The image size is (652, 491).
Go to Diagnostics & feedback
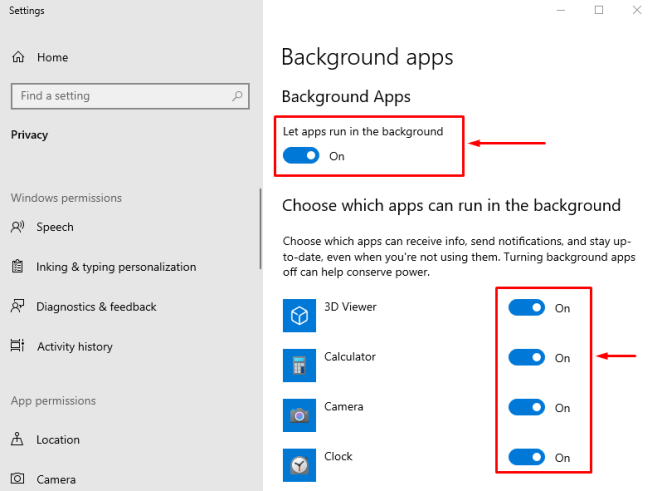(96, 307)
